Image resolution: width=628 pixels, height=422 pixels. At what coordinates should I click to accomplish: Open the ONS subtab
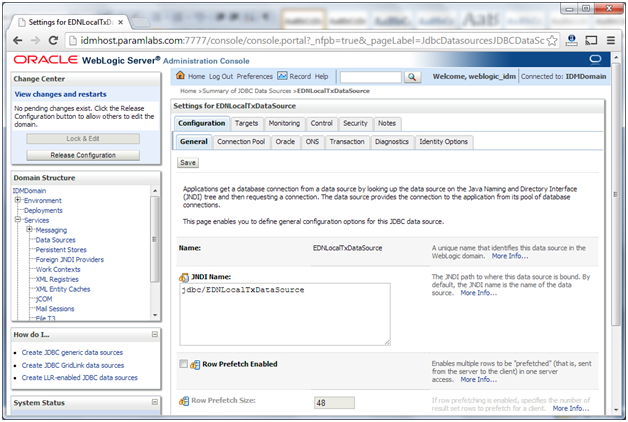(x=312, y=142)
